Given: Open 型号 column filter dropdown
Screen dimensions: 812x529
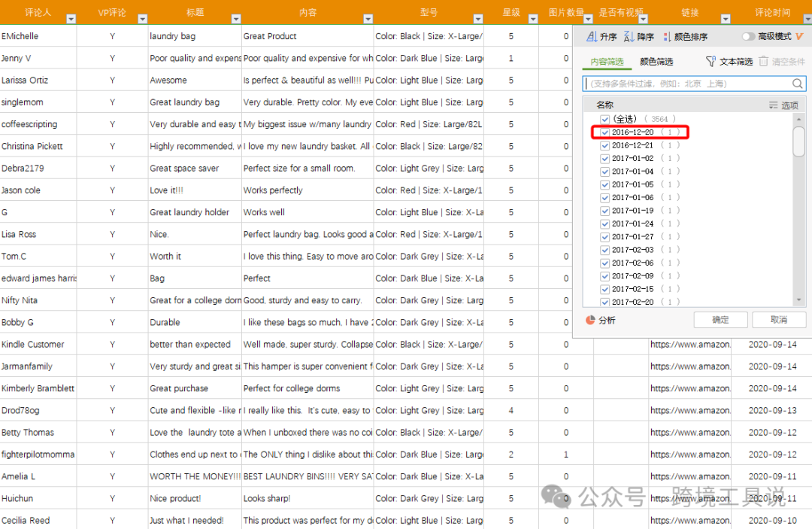Looking at the screenshot, I should 478,19.
